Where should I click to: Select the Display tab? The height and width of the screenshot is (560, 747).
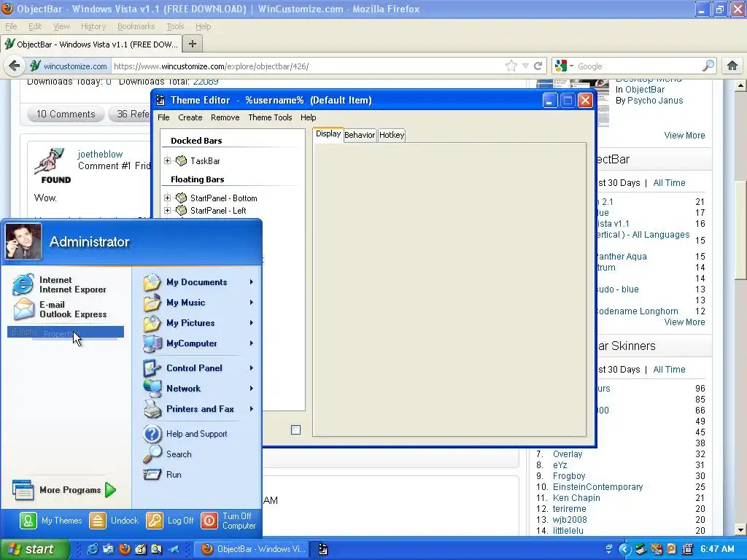click(x=328, y=134)
